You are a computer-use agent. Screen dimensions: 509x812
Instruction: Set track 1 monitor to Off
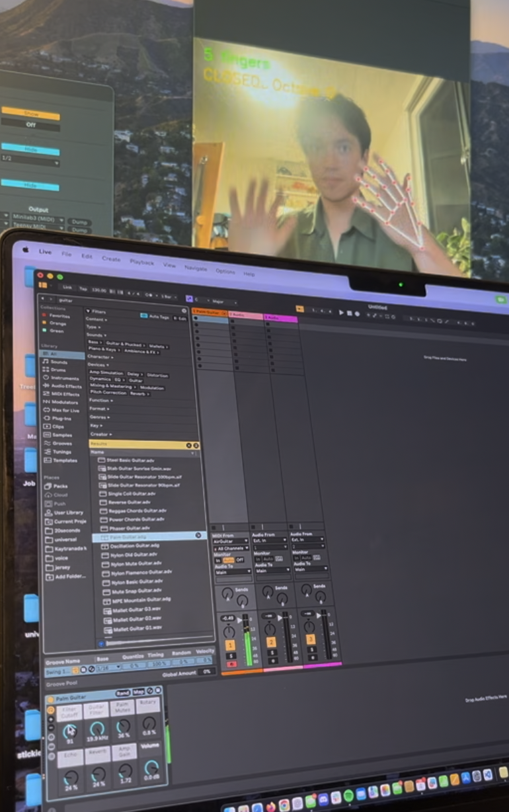240,559
